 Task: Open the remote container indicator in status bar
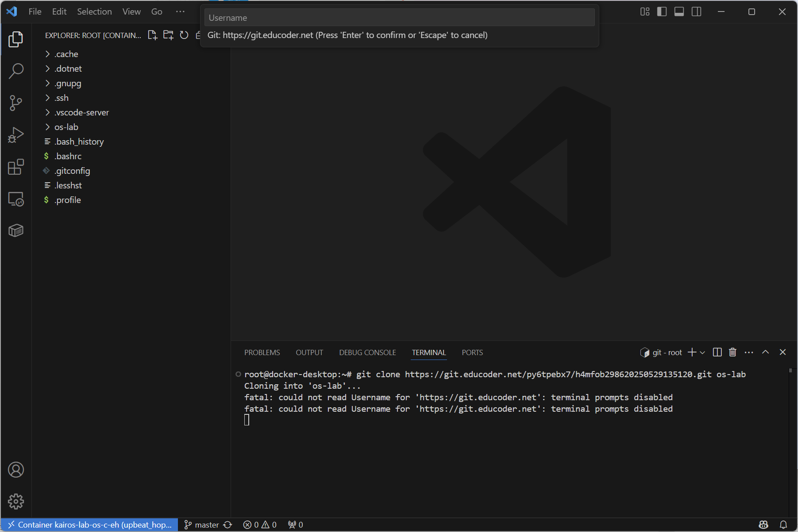click(89, 525)
